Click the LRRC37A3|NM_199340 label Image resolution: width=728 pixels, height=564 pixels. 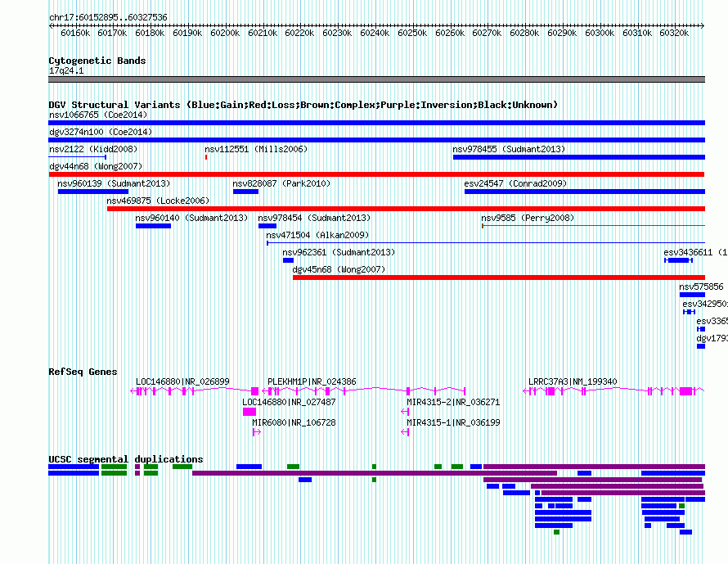click(x=573, y=381)
